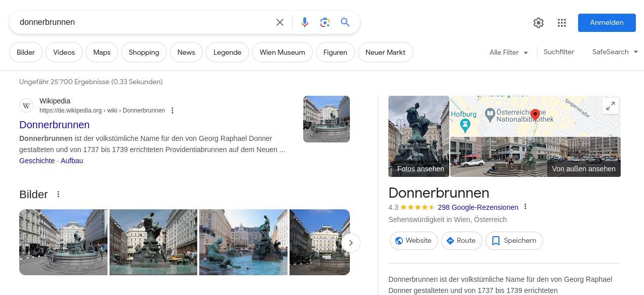
Task: Open the Google apps grid
Action: (x=562, y=23)
